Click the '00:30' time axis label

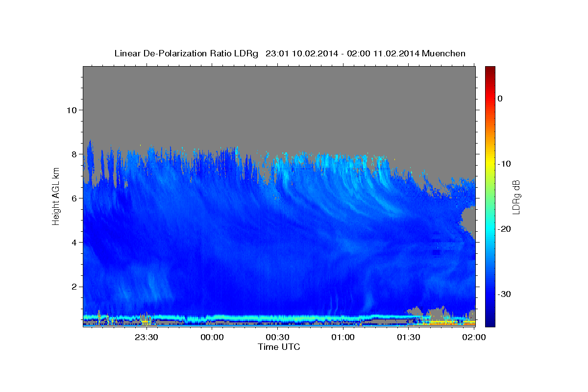pos(277,337)
